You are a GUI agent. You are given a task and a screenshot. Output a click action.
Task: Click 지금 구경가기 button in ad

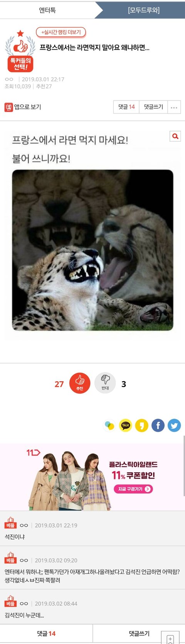coord(133,489)
